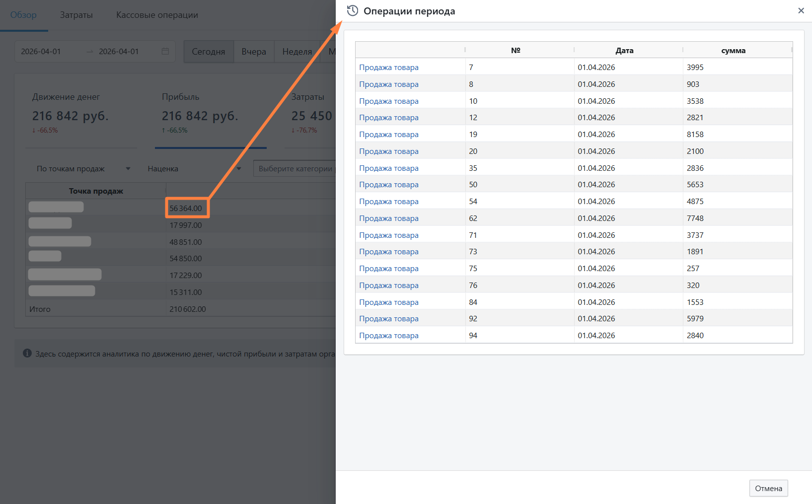Click the info icon in analytics notice
The width and height of the screenshot is (812, 504).
pos(27,354)
